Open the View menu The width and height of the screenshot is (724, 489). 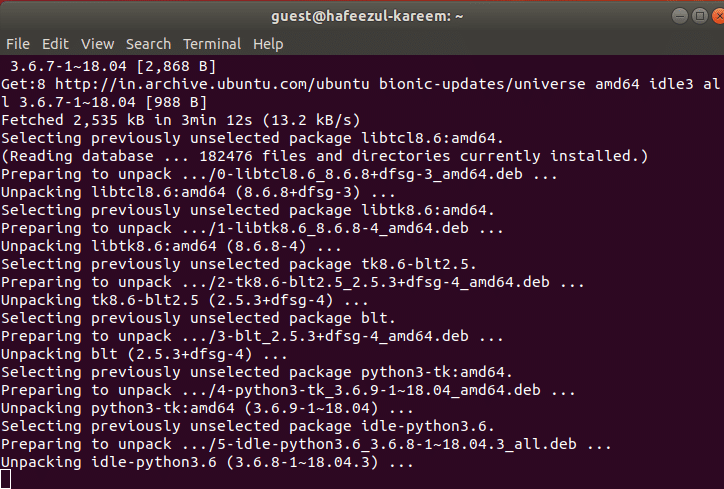point(98,44)
